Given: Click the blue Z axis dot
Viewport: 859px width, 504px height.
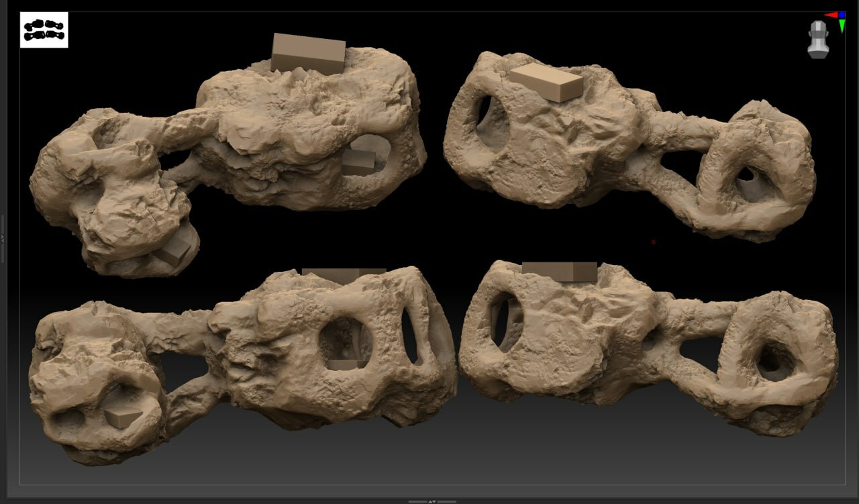Looking at the screenshot, I should 842,14.
